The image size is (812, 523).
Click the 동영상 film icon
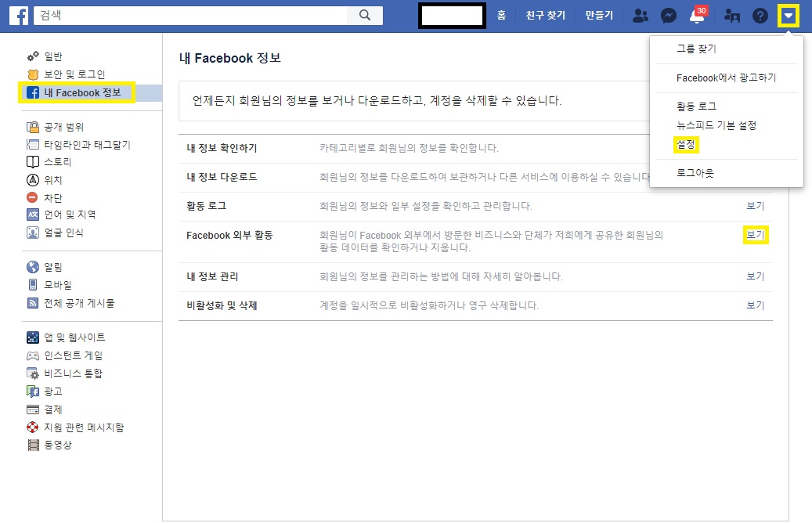point(33,445)
